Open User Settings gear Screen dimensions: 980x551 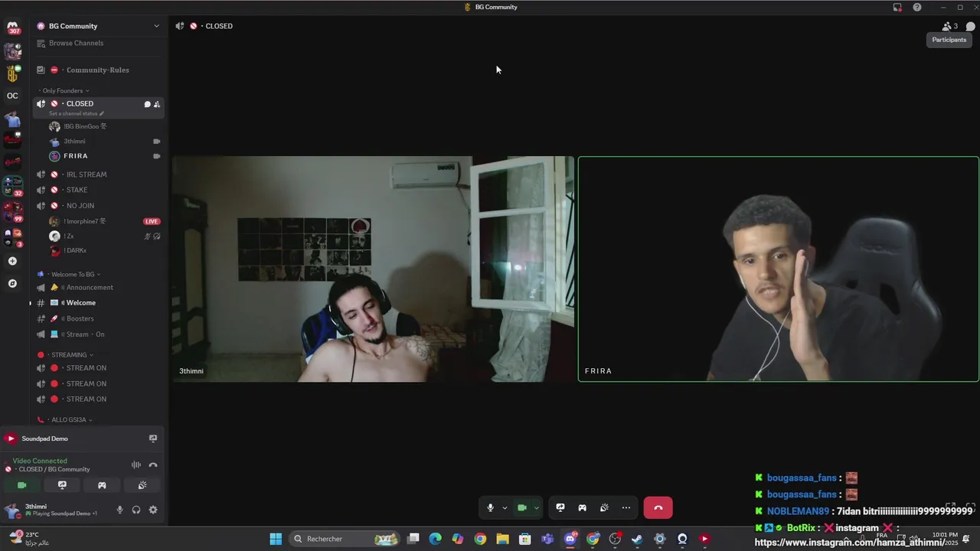[x=153, y=510]
